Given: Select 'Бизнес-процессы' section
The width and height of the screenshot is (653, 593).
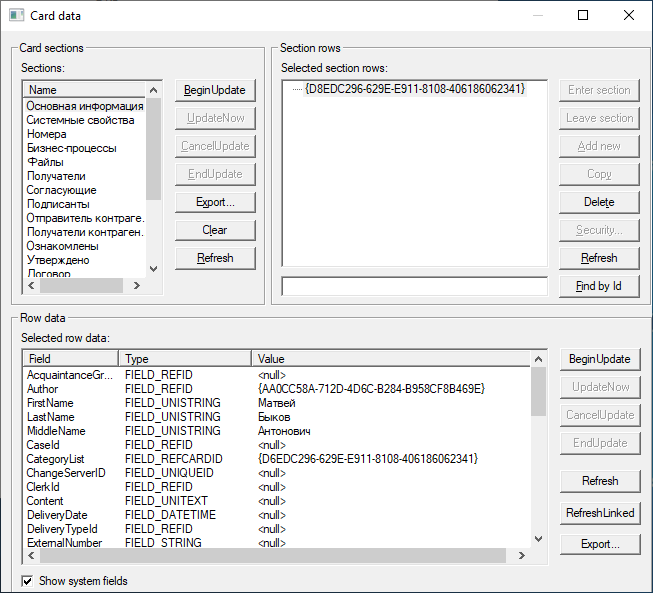Looking at the screenshot, I should (x=71, y=148).
